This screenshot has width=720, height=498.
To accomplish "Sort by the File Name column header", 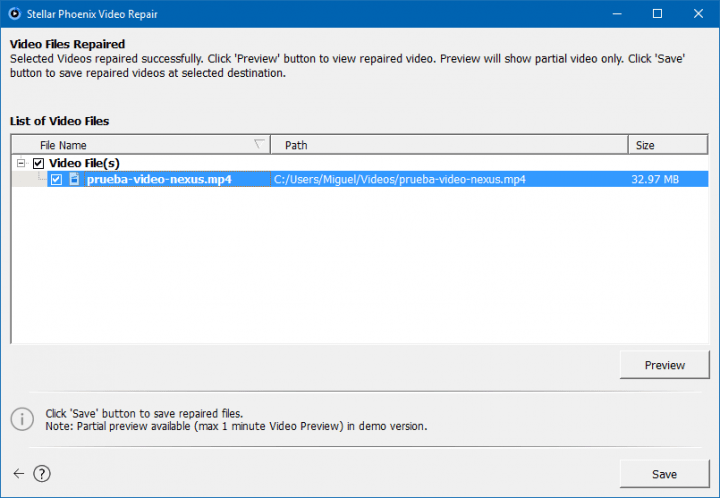I will tap(141, 145).
